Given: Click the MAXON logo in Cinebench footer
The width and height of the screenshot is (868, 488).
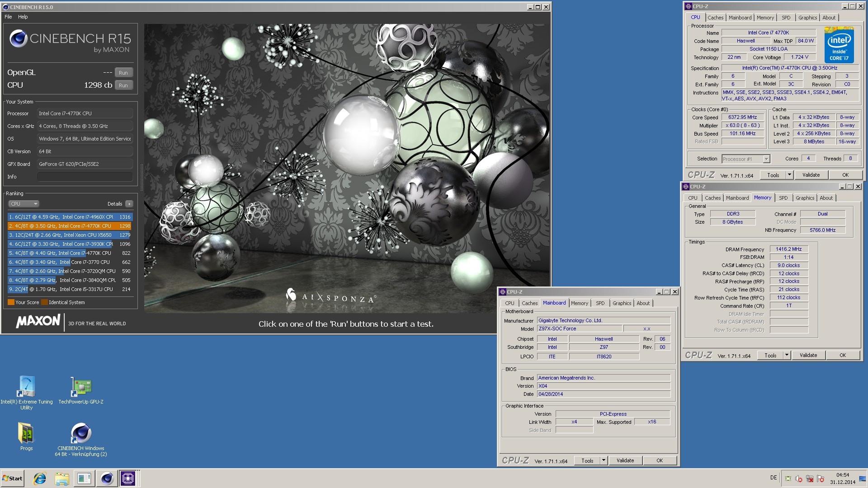Looking at the screenshot, I should [x=38, y=321].
